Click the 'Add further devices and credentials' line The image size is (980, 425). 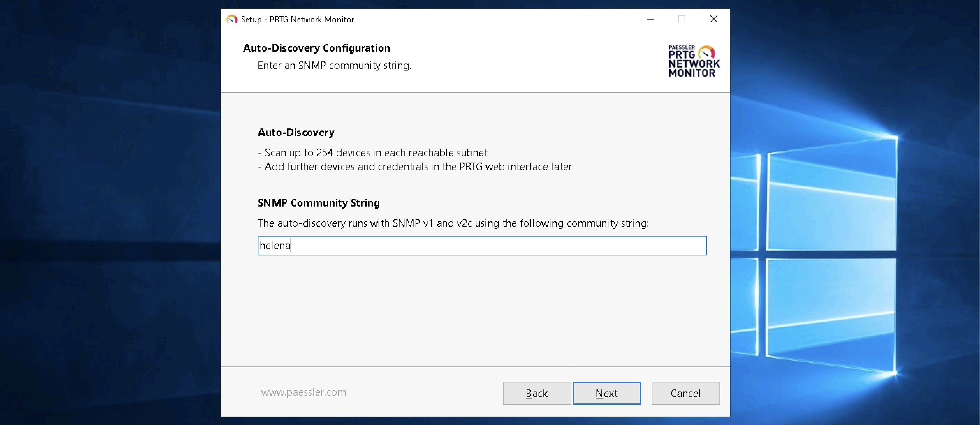(x=415, y=167)
